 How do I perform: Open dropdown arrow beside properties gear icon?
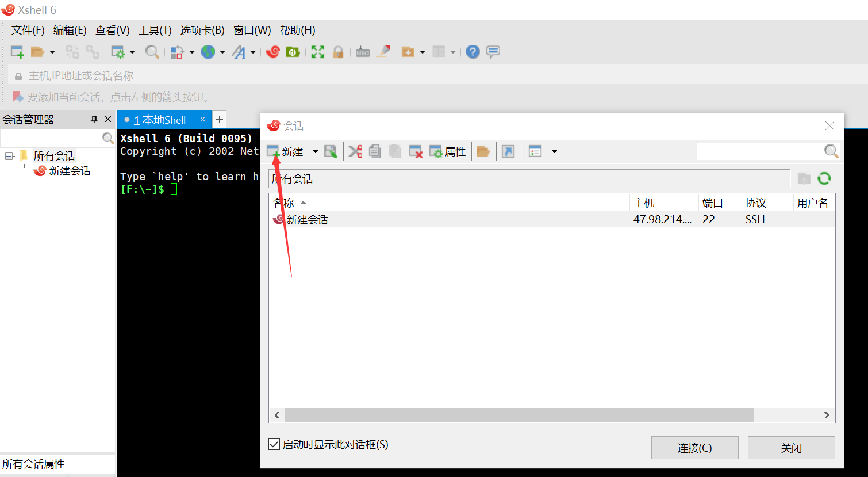pyautogui.click(x=132, y=52)
